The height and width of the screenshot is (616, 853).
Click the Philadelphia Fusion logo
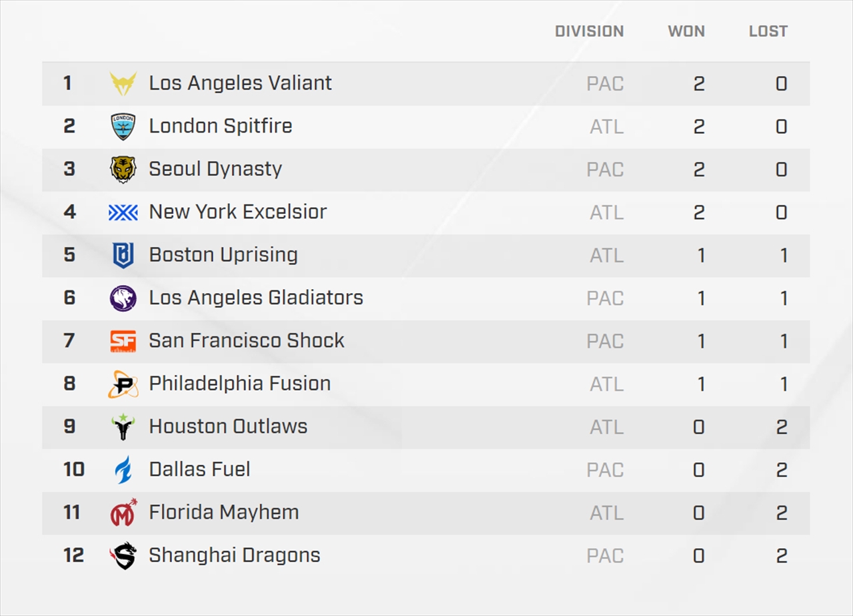(x=123, y=384)
